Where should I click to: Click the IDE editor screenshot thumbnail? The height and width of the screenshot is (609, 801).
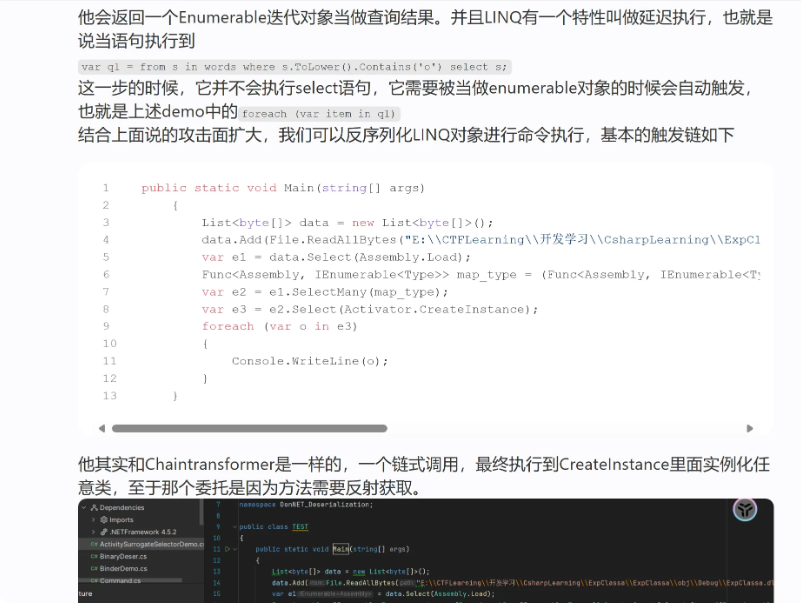[426, 551]
